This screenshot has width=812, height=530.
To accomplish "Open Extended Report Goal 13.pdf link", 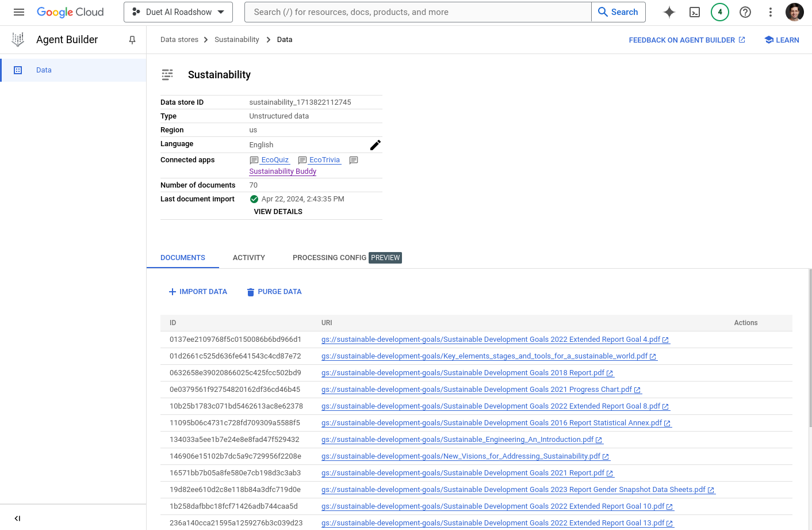I will (493, 523).
